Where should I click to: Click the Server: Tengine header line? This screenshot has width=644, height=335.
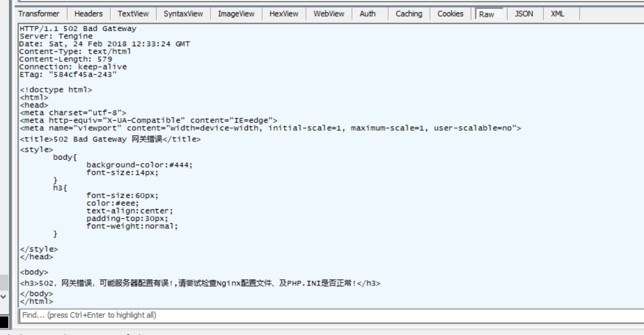coord(56,36)
